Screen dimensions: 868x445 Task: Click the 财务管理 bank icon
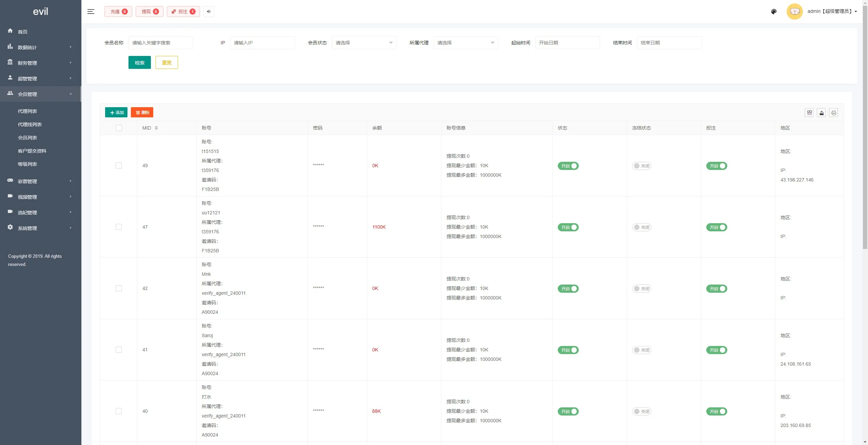tap(10, 62)
